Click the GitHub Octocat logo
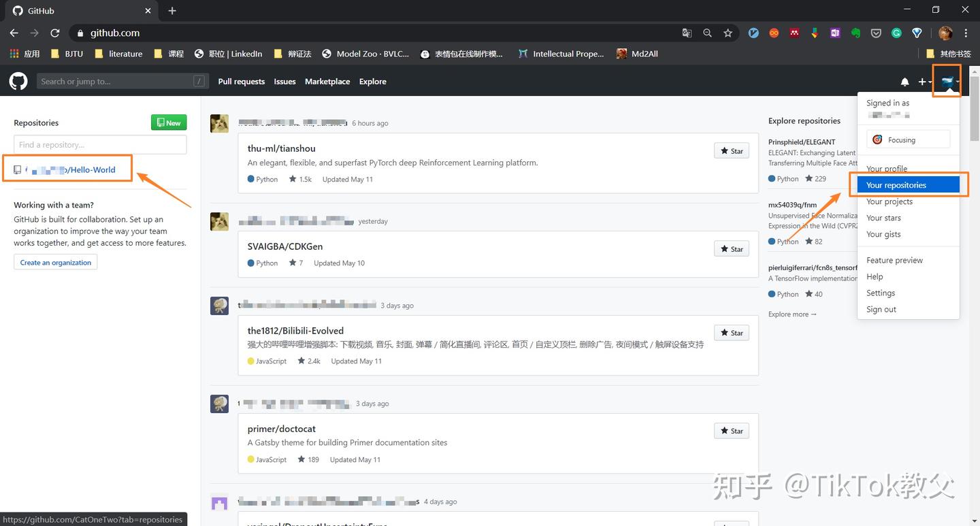 point(18,81)
